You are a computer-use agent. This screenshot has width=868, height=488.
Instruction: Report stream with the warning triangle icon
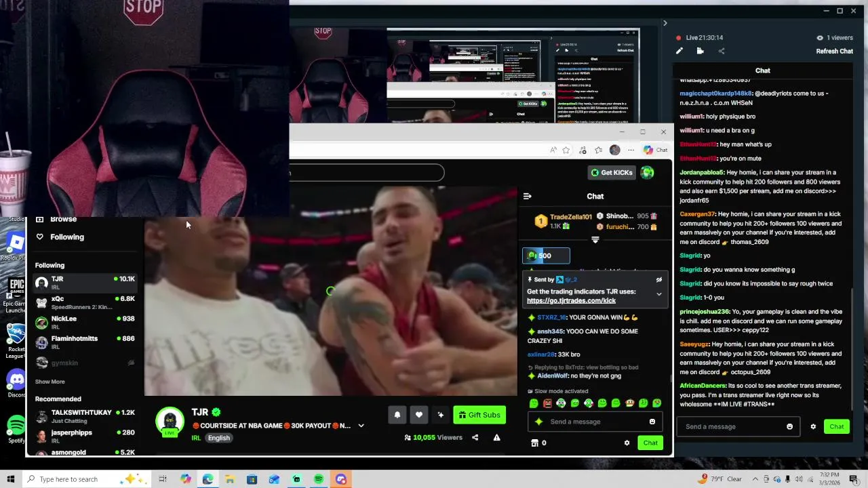point(496,437)
